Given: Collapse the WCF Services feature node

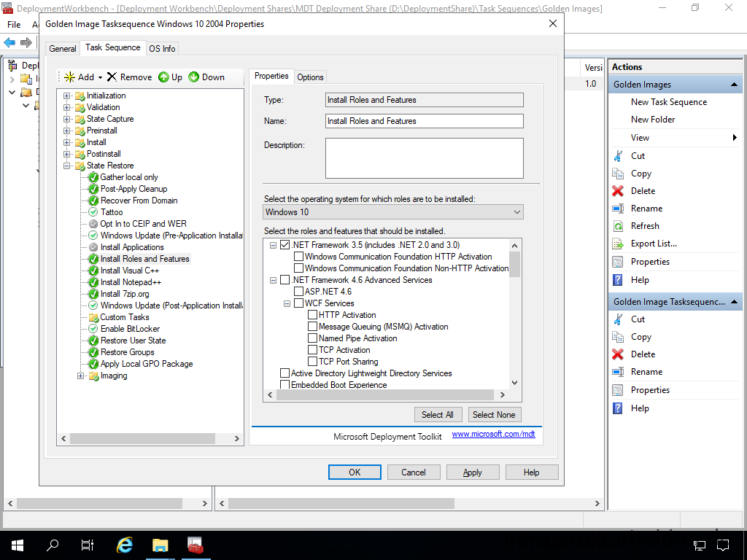Looking at the screenshot, I should (x=287, y=303).
